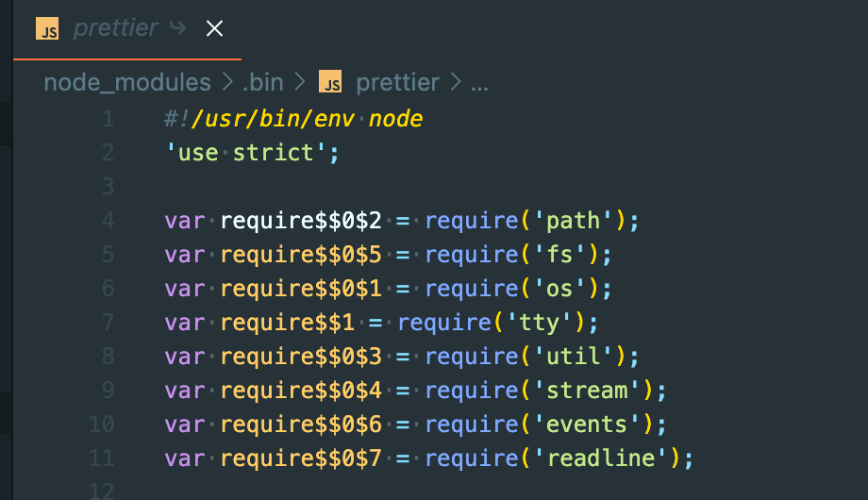Click variable require$$0$4
Screen dimensions: 868x500
[301, 391]
